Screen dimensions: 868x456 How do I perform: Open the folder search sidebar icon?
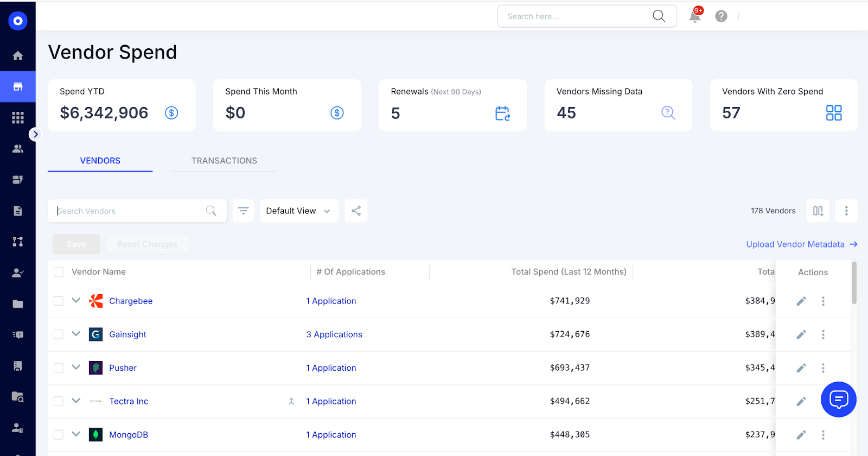click(18, 397)
